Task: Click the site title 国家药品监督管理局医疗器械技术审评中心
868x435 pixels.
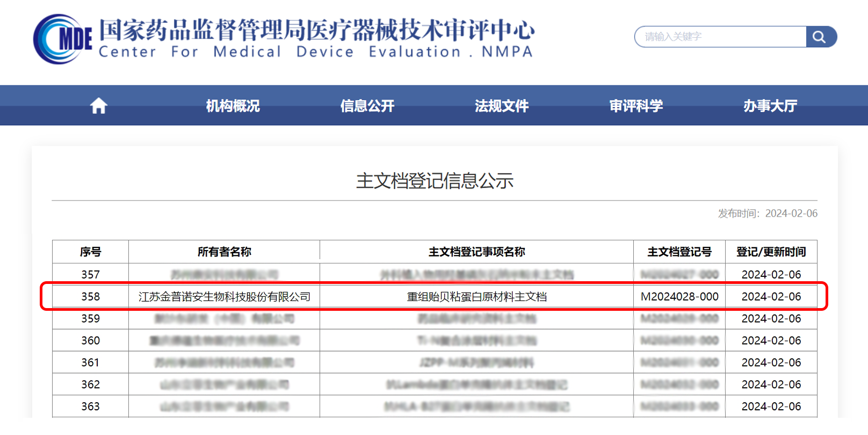Action: pyautogui.click(x=316, y=30)
